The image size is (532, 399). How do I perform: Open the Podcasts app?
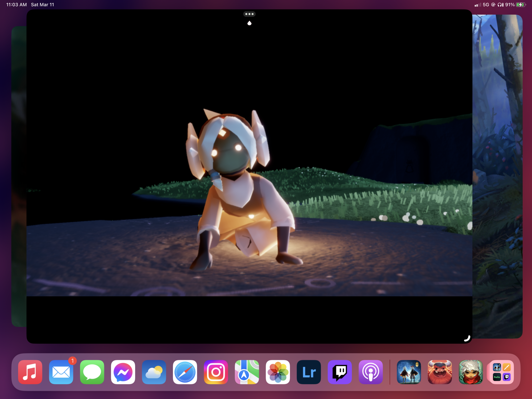(x=371, y=372)
